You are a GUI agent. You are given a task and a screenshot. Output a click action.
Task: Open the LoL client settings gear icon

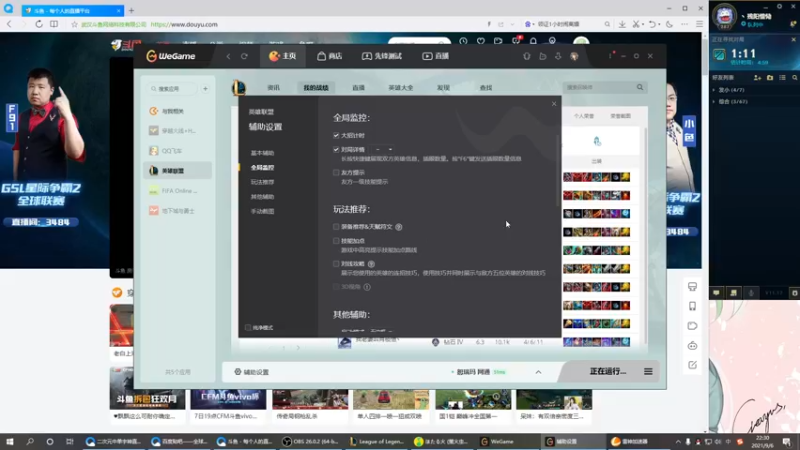779,6
